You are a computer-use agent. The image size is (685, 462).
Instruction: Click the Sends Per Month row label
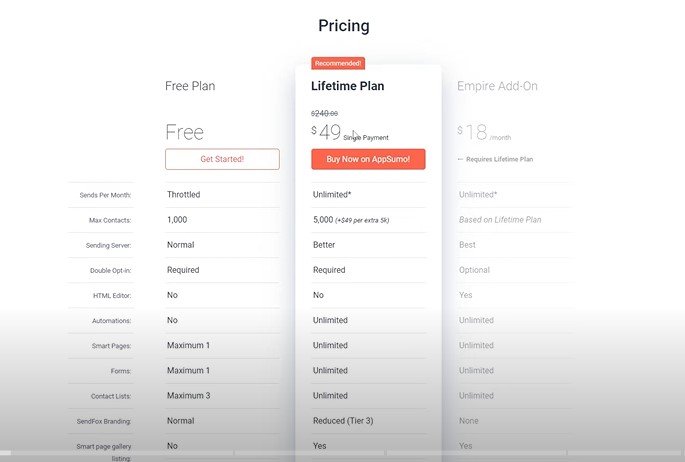point(105,195)
